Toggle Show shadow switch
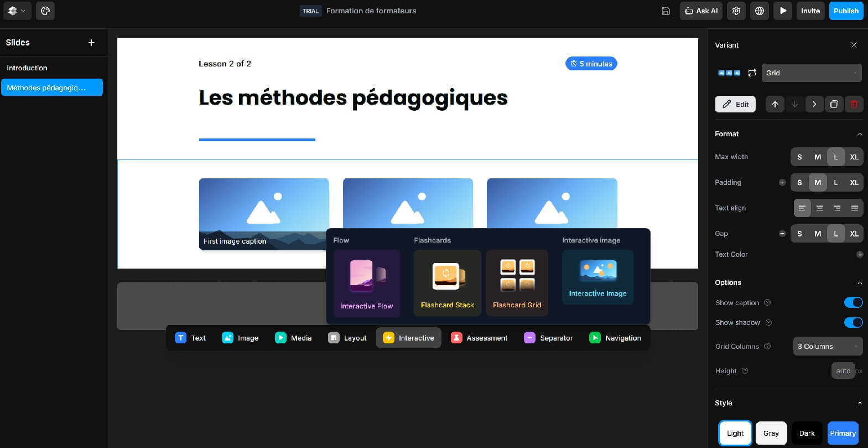This screenshot has height=448, width=868. (x=853, y=322)
